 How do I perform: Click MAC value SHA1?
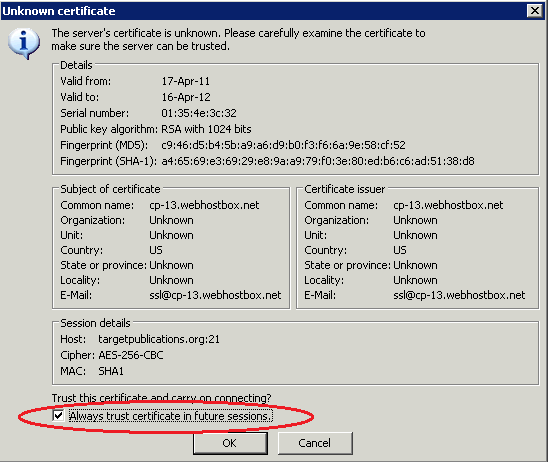pos(111,371)
